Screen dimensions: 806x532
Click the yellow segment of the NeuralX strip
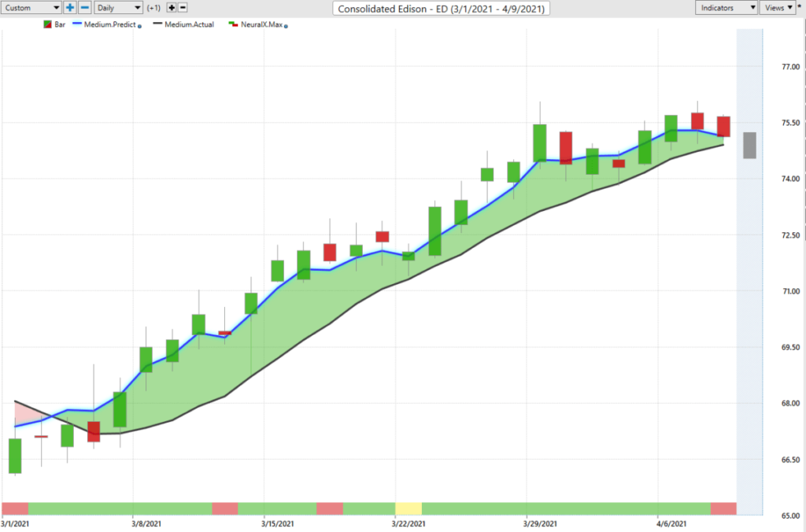[x=409, y=508]
